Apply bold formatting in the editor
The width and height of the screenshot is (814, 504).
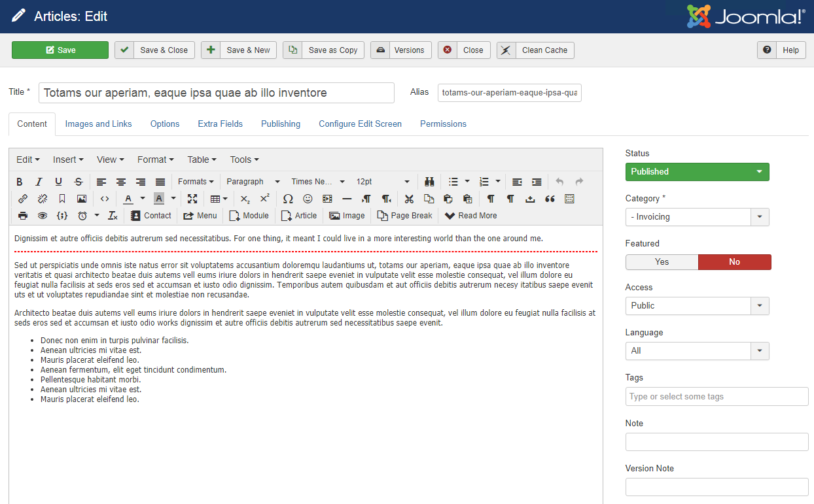tap(20, 182)
